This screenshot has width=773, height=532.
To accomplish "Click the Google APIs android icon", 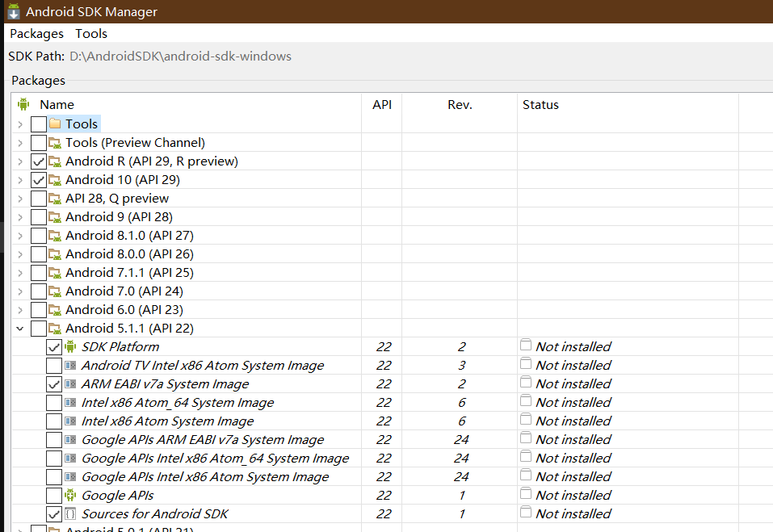I will click(x=70, y=495).
